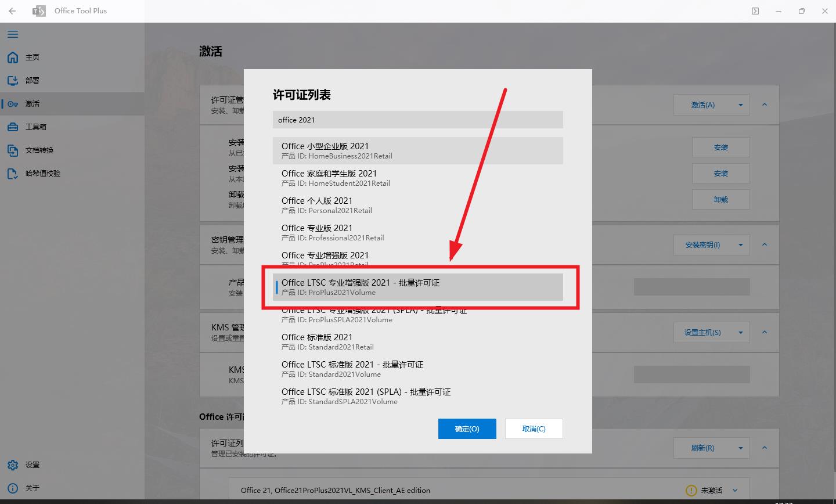Click the 文档转换 document conversion icon
Screen dimensions: 836x504
click(13, 150)
